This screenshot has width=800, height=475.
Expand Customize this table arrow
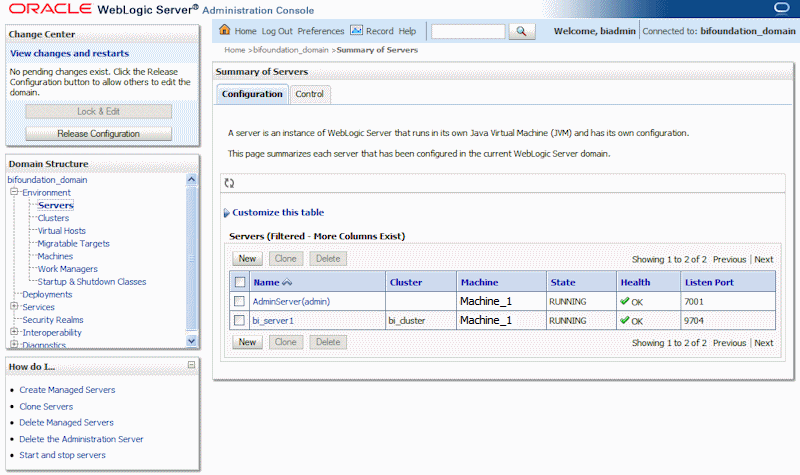227,213
